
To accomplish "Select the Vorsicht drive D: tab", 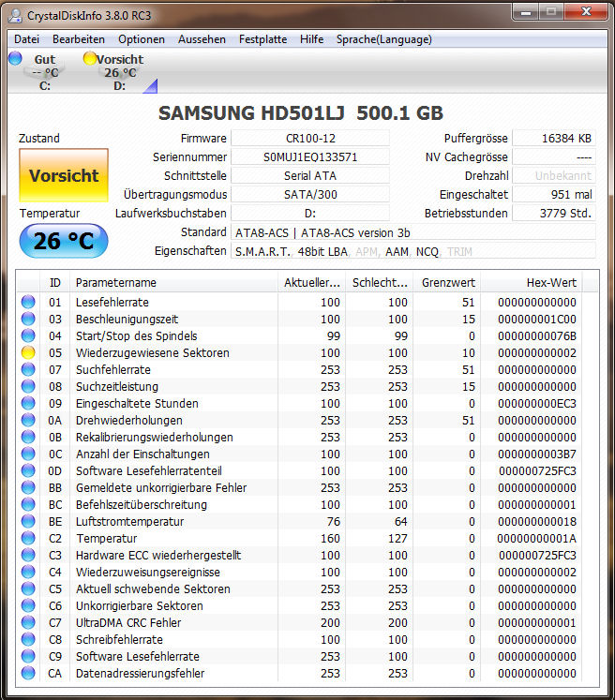I will [x=120, y=72].
